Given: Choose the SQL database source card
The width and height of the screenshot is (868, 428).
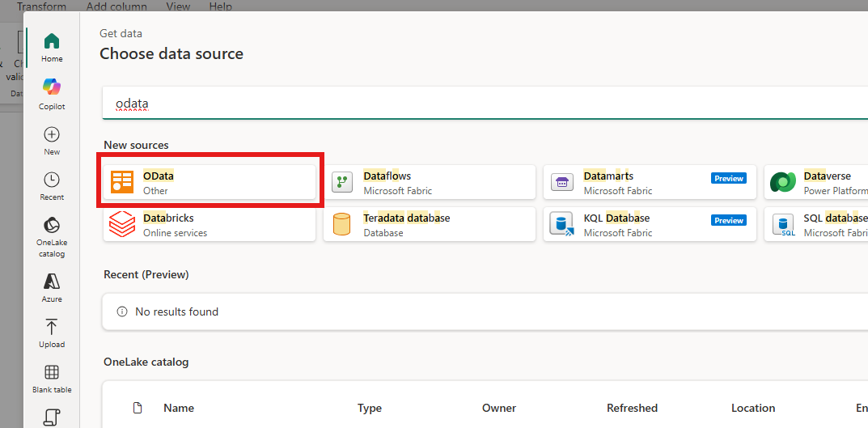Looking at the screenshot, I should (816, 224).
